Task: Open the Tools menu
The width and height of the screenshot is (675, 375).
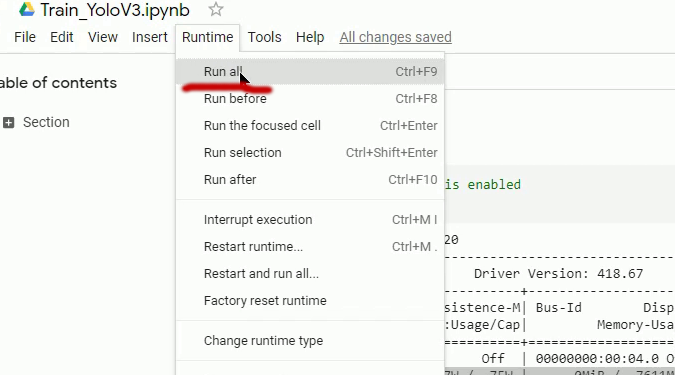Action: tap(264, 37)
